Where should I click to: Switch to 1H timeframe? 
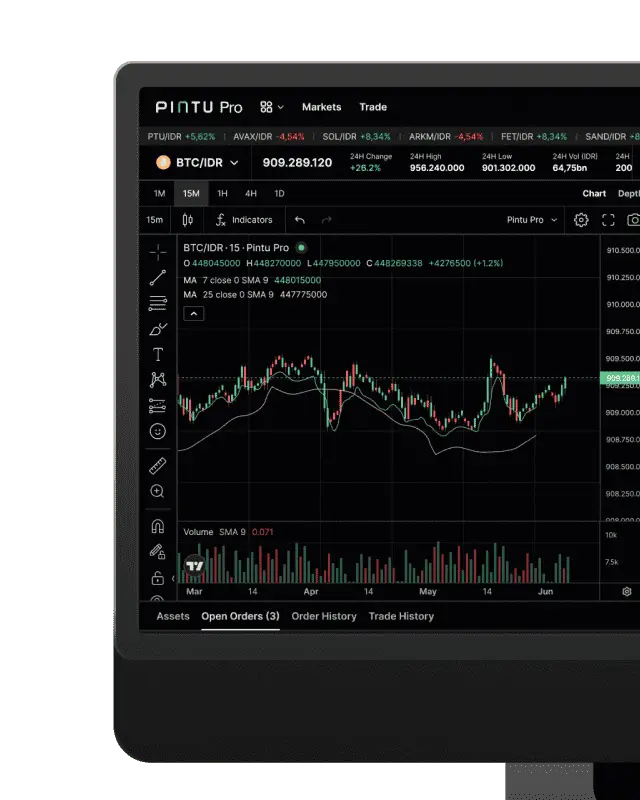tap(223, 193)
